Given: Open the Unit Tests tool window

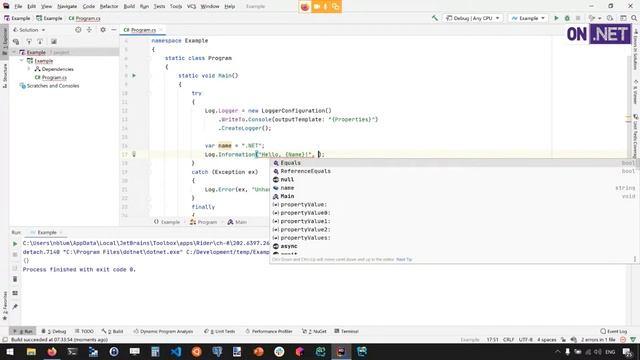Looking at the screenshot, I should (x=220, y=331).
